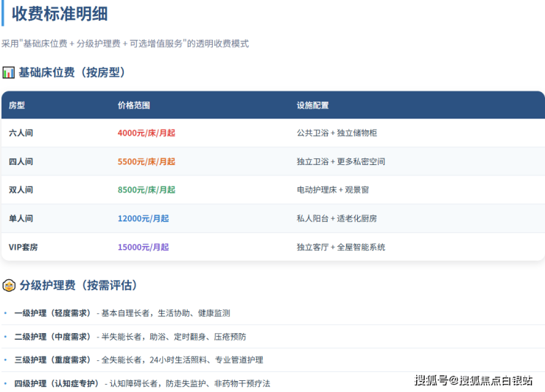This screenshot has width=545, height=392.
Task: Click the bar chart icon beside 基础床位费
Action: pos(8,72)
